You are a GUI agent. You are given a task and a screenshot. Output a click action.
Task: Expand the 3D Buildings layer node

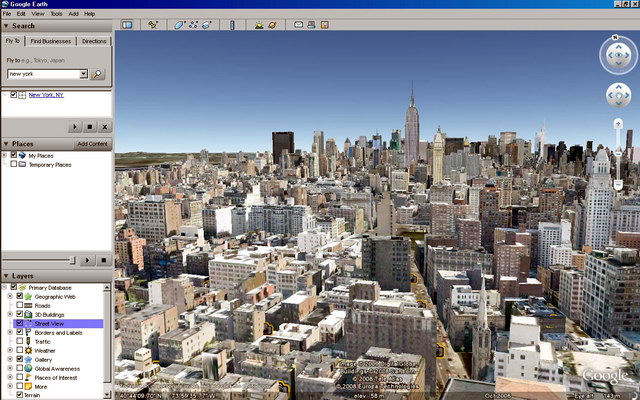pyautogui.click(x=10, y=314)
